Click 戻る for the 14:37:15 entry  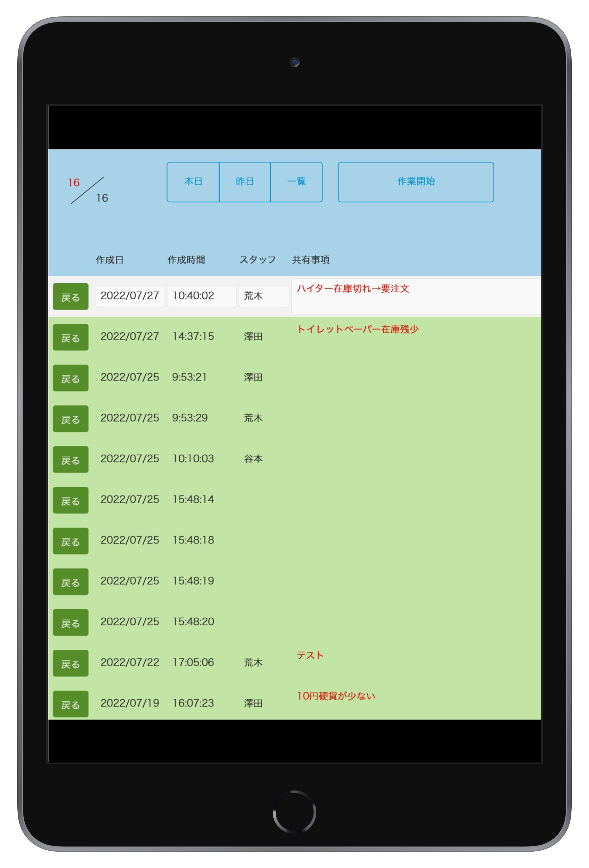tap(71, 338)
